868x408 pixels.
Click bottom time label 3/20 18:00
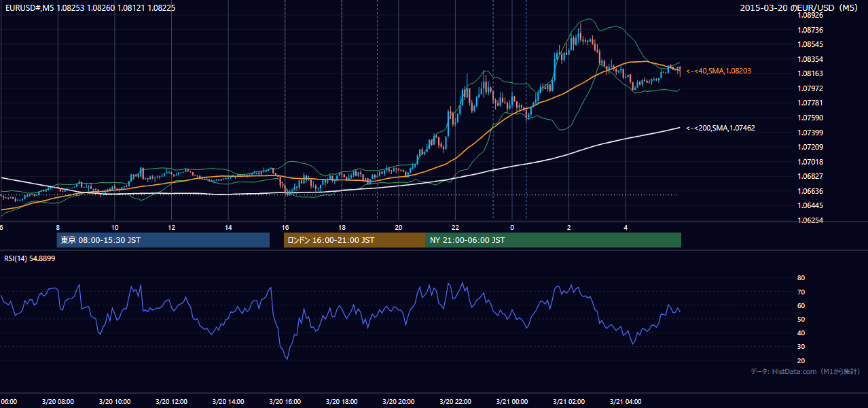pos(342,402)
